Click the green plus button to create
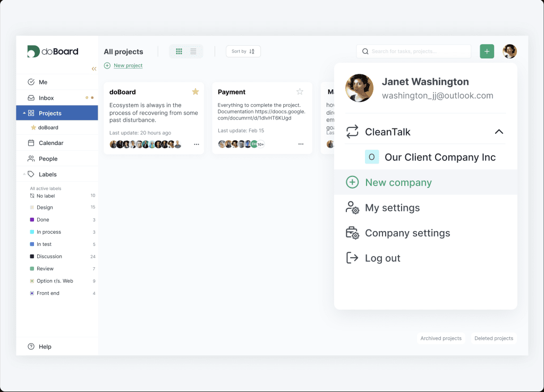 click(x=487, y=51)
